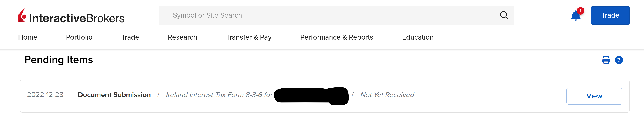Click the blue Trade button
644x118 pixels.
click(610, 15)
